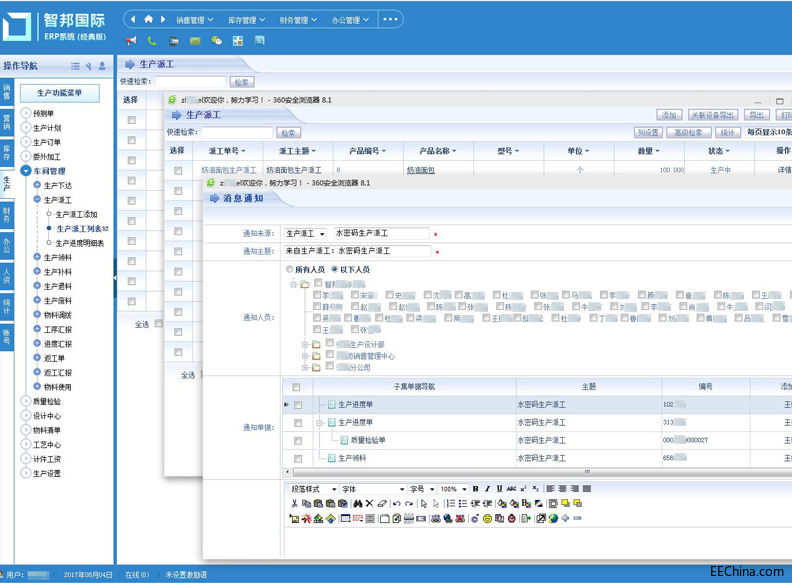The height and width of the screenshot is (584, 792).
Task: Open the 纺油面包 product name link
Action: tap(421, 170)
